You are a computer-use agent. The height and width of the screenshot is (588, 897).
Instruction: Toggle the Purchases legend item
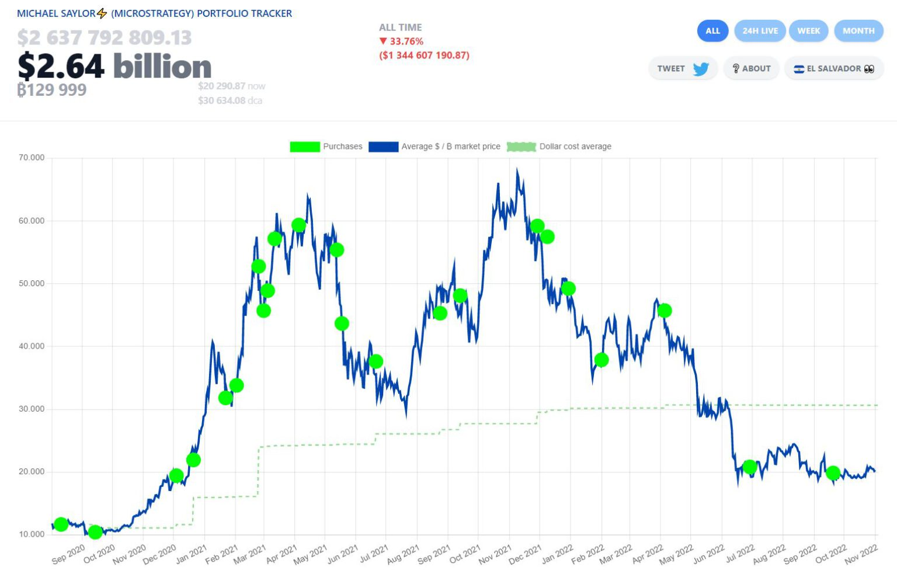point(342,147)
